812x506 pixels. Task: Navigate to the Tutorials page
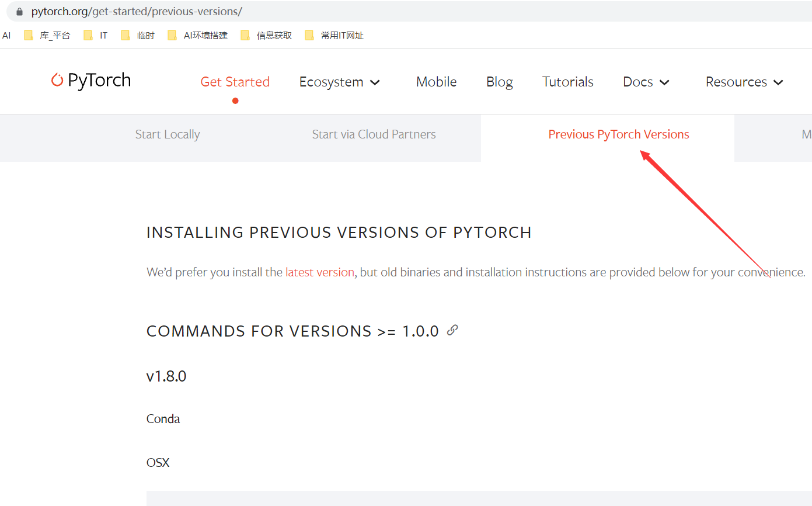tap(567, 82)
